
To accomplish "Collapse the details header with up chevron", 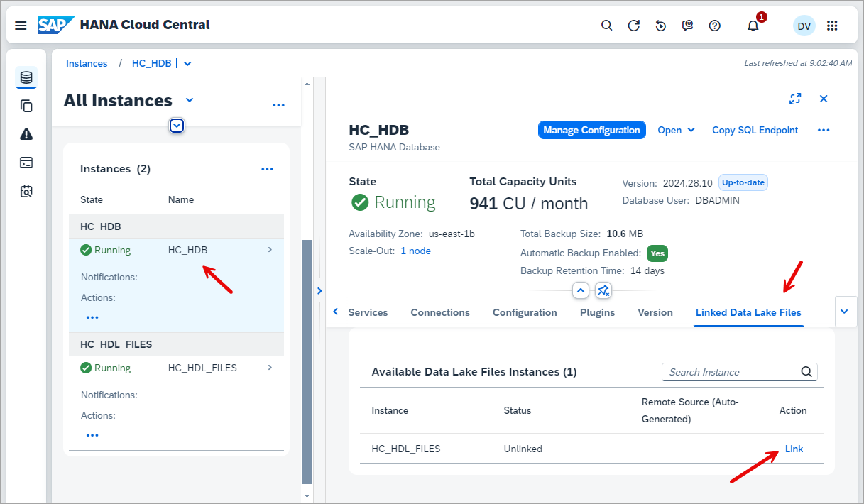I will coord(581,290).
